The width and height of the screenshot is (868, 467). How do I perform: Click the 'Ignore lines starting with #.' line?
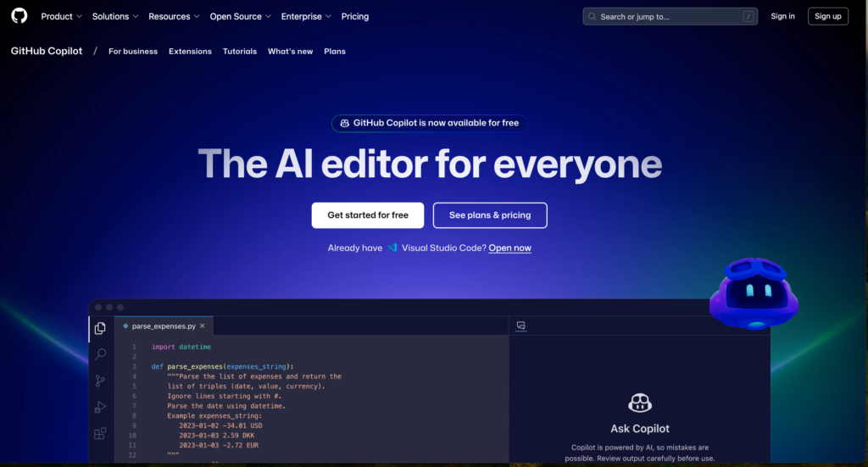(x=224, y=396)
